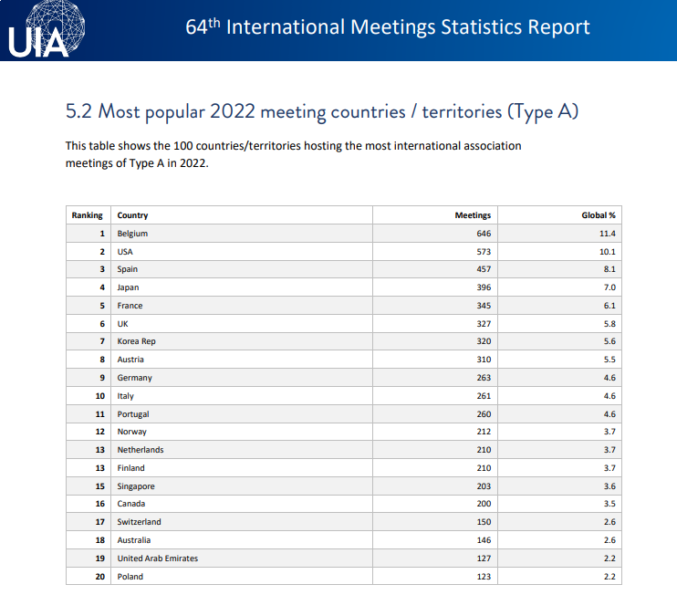Click ranking number 20 in the table
Screen dimensions: 677x616
tap(100, 576)
